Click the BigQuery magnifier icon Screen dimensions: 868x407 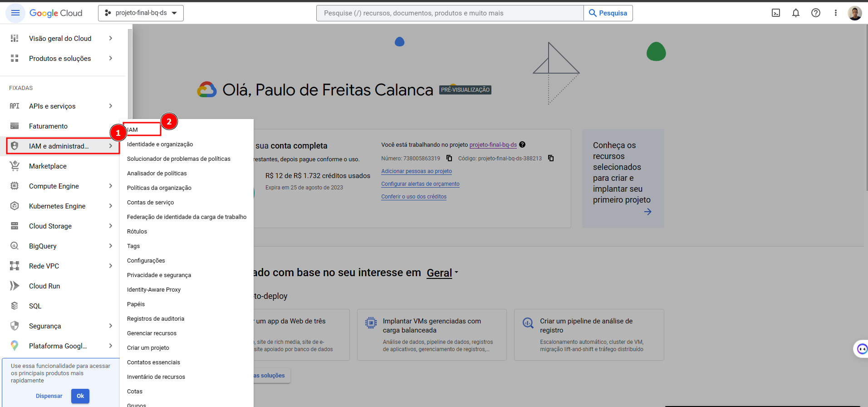[x=15, y=246]
